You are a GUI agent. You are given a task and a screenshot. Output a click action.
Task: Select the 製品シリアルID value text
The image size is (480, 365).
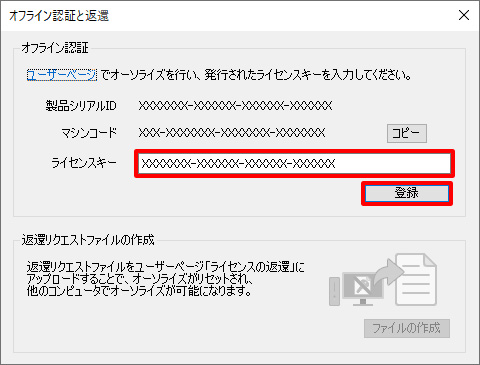235,106
